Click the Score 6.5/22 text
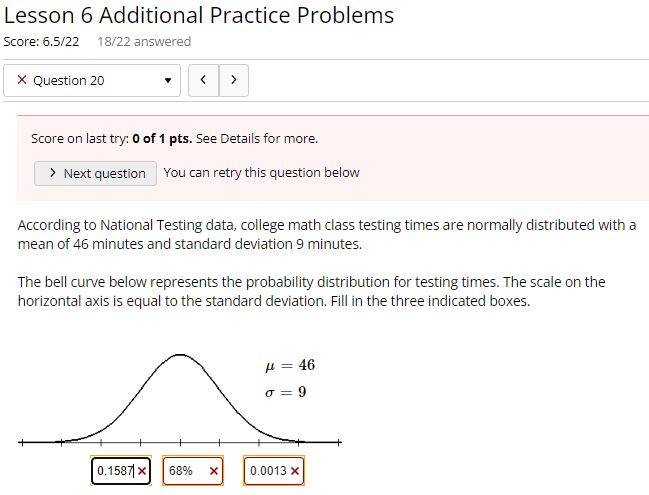Image resolution: width=649 pixels, height=495 pixels. (41, 41)
